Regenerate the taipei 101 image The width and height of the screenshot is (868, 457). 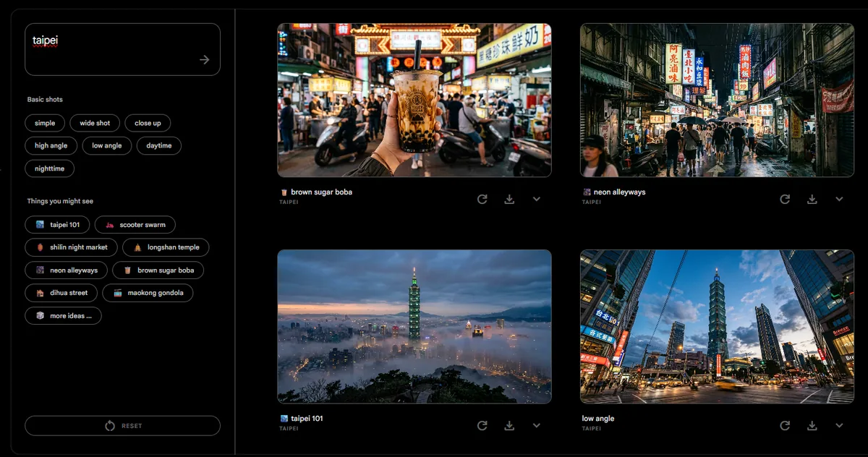pos(482,425)
